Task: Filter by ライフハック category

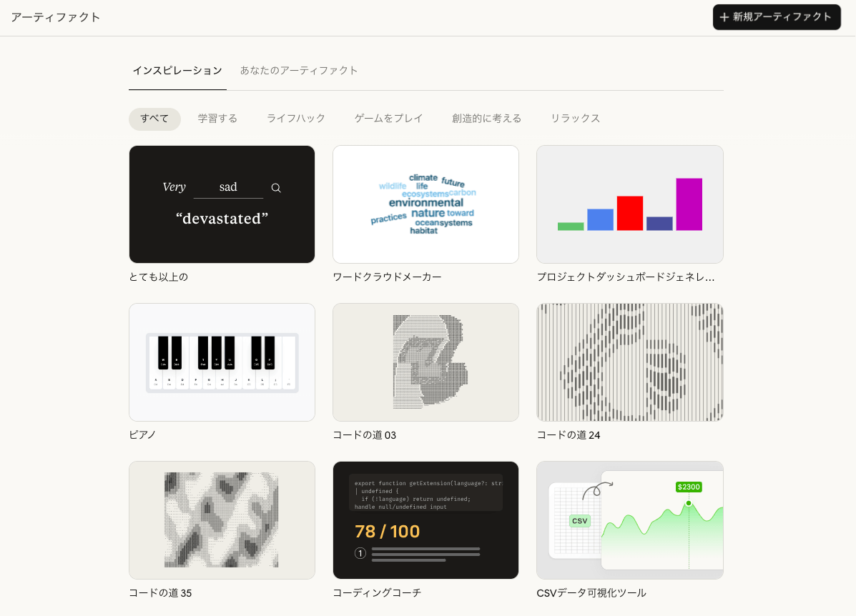Action: tap(295, 119)
